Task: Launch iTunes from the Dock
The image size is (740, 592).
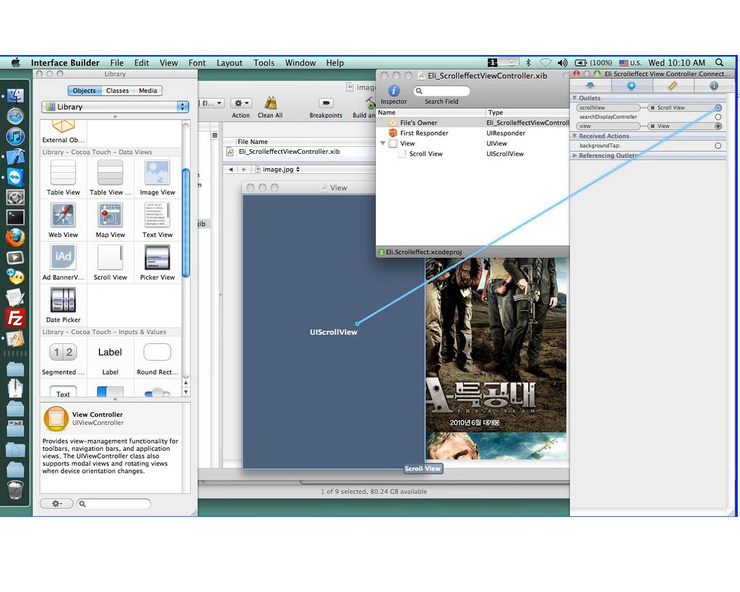Action: [x=16, y=136]
